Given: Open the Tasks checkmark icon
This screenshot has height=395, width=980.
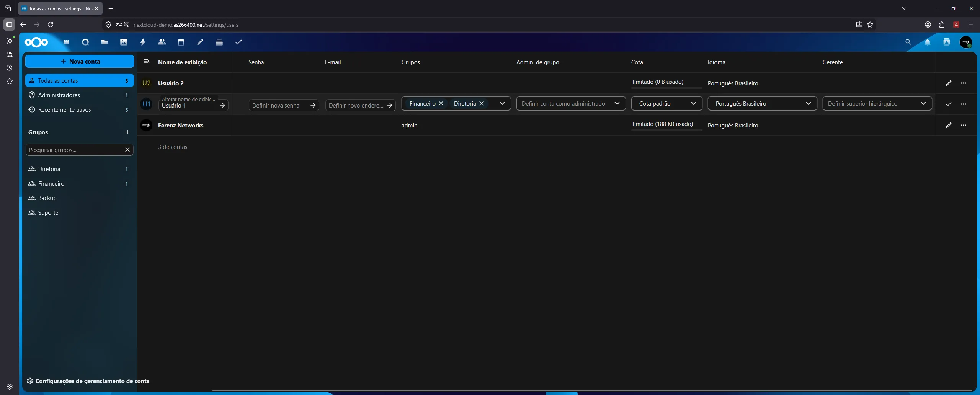Looking at the screenshot, I should 238,42.
